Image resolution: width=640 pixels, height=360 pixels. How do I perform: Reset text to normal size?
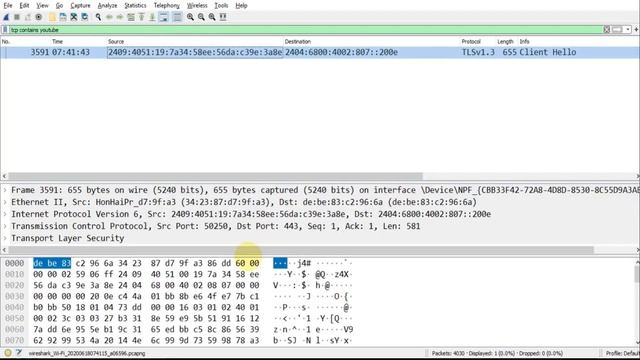(x=212, y=17)
